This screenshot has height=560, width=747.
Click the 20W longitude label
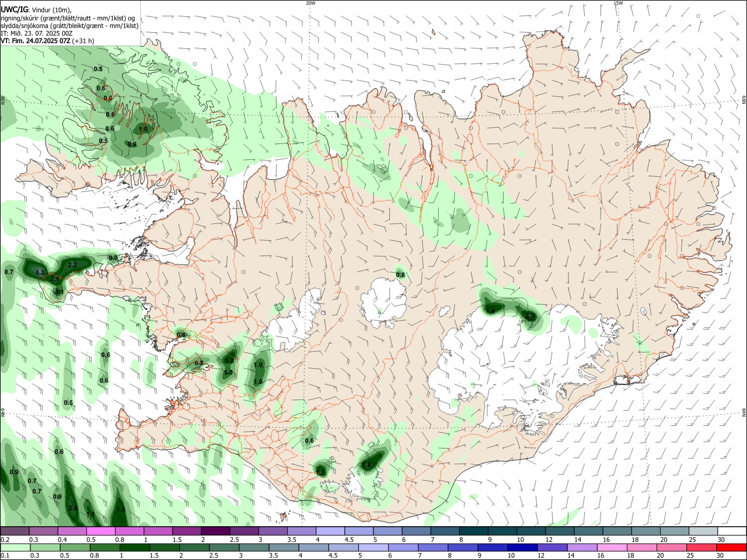coord(310,3)
